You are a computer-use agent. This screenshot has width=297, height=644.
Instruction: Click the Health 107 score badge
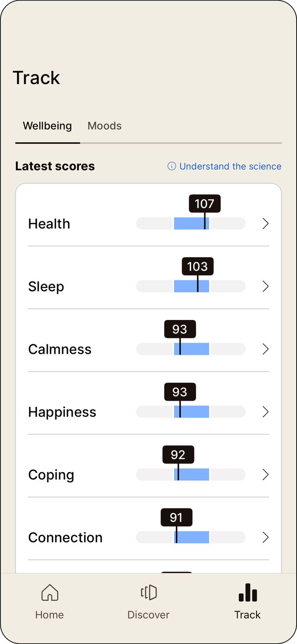(x=205, y=204)
